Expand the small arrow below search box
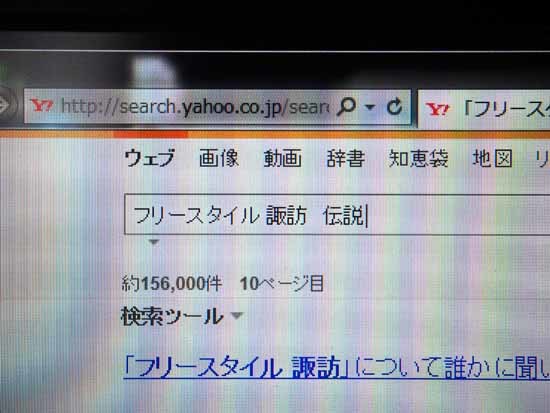 tap(154, 242)
